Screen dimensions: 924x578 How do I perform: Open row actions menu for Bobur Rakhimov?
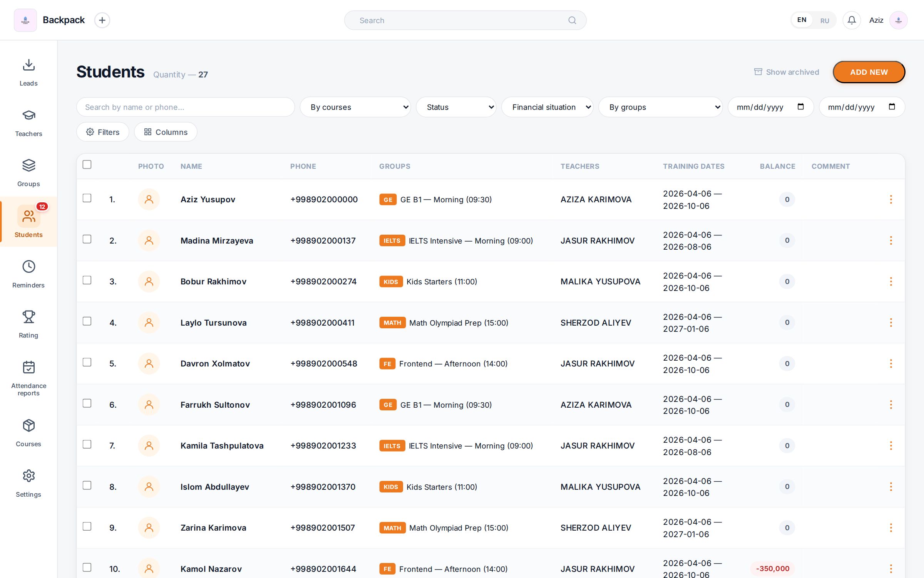click(891, 281)
